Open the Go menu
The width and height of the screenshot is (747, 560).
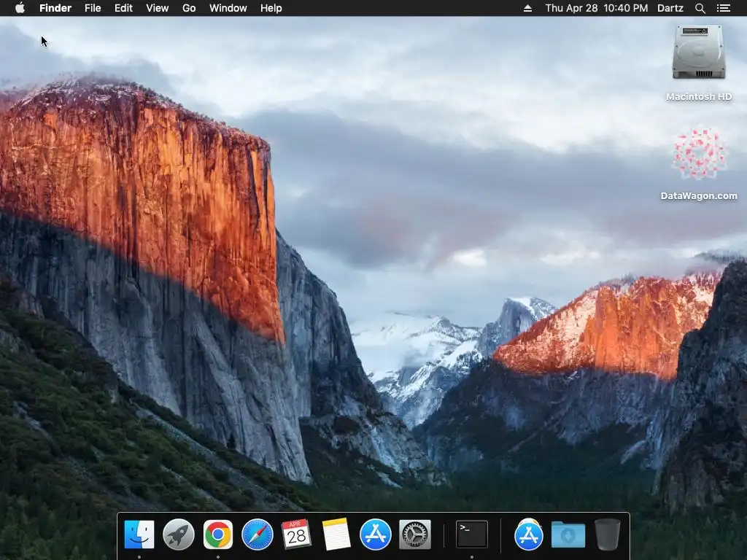click(189, 8)
